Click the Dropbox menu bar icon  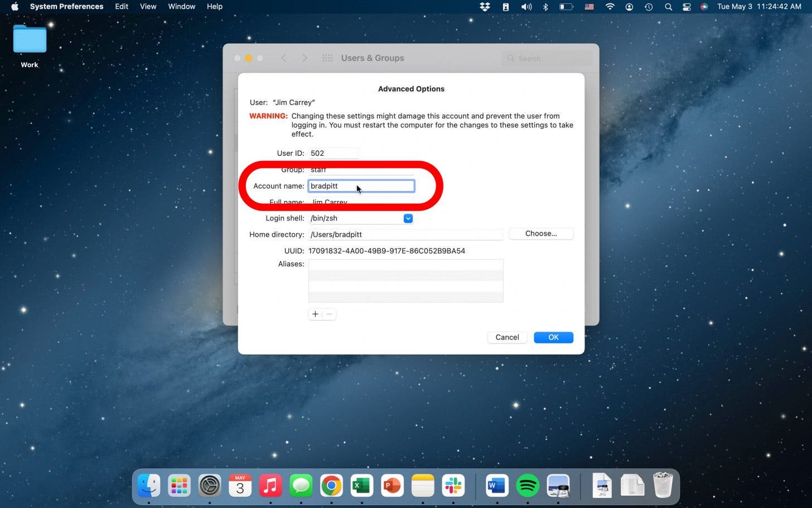click(485, 7)
